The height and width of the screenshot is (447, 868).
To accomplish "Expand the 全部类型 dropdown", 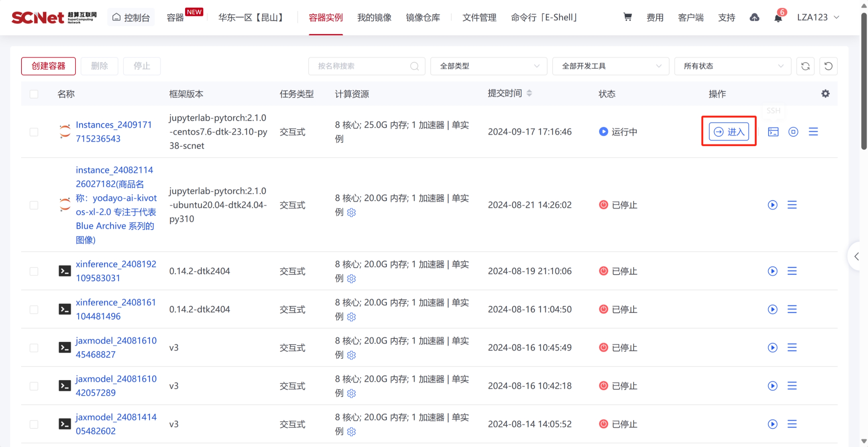I will coord(488,66).
